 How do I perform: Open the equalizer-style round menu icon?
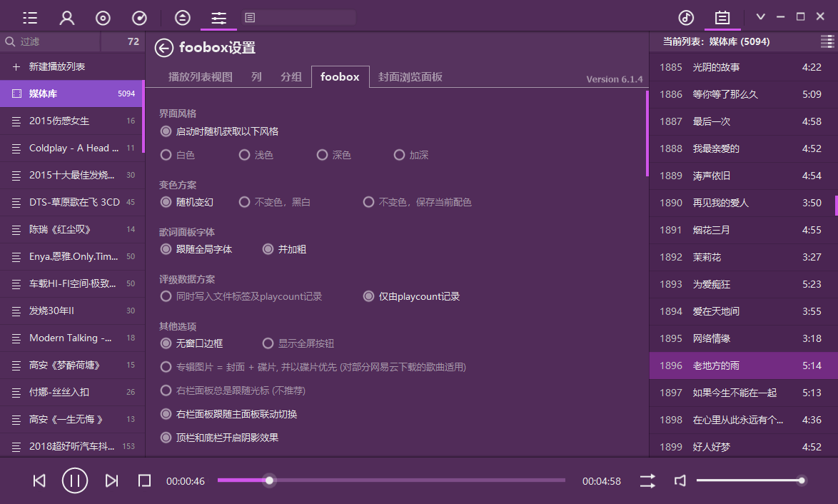coord(182,18)
